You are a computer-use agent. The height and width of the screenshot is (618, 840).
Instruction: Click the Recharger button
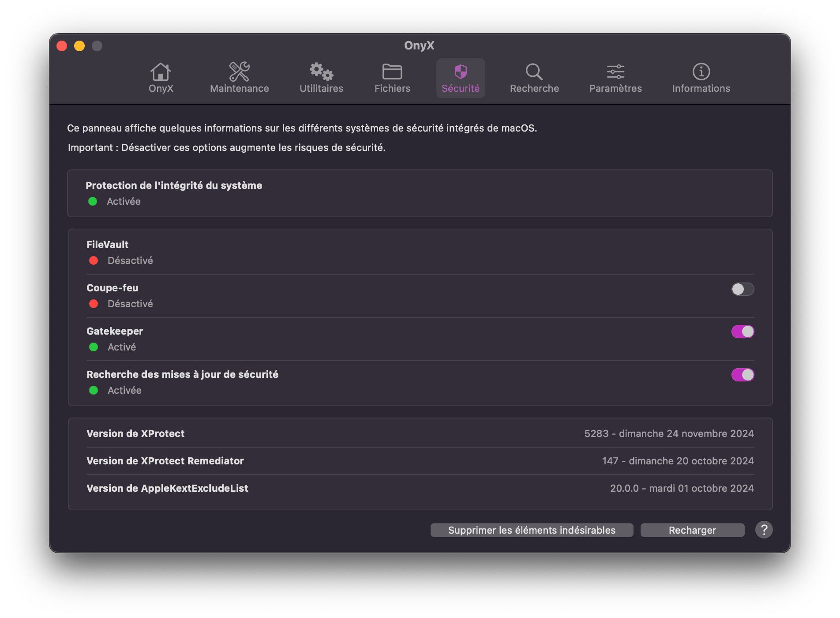coord(692,530)
